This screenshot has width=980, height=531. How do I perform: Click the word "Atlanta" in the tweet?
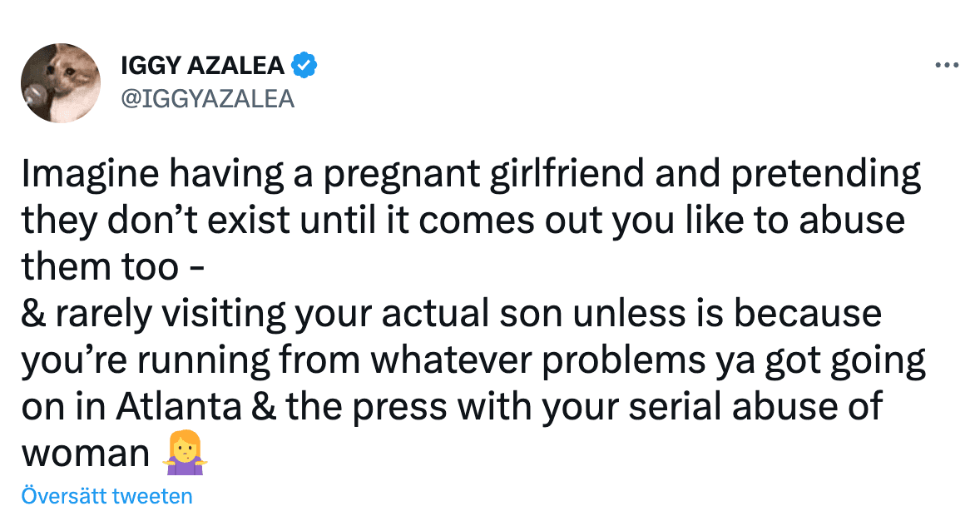pyautogui.click(x=164, y=408)
